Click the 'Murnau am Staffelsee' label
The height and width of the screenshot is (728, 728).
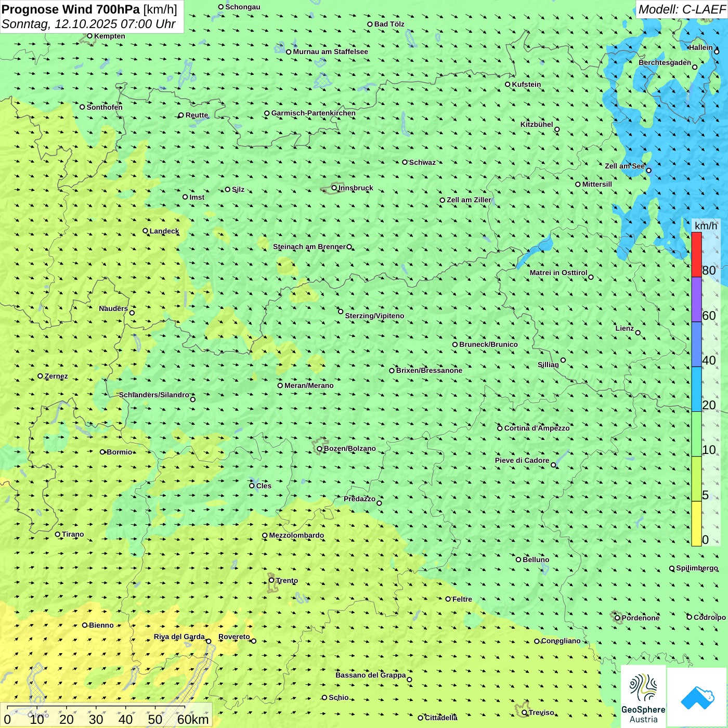(330, 51)
